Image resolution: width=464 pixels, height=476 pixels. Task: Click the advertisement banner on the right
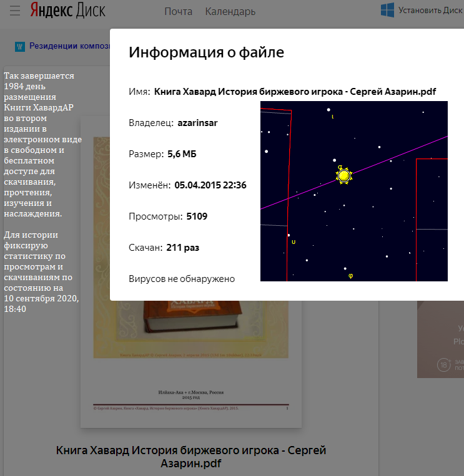point(440,337)
